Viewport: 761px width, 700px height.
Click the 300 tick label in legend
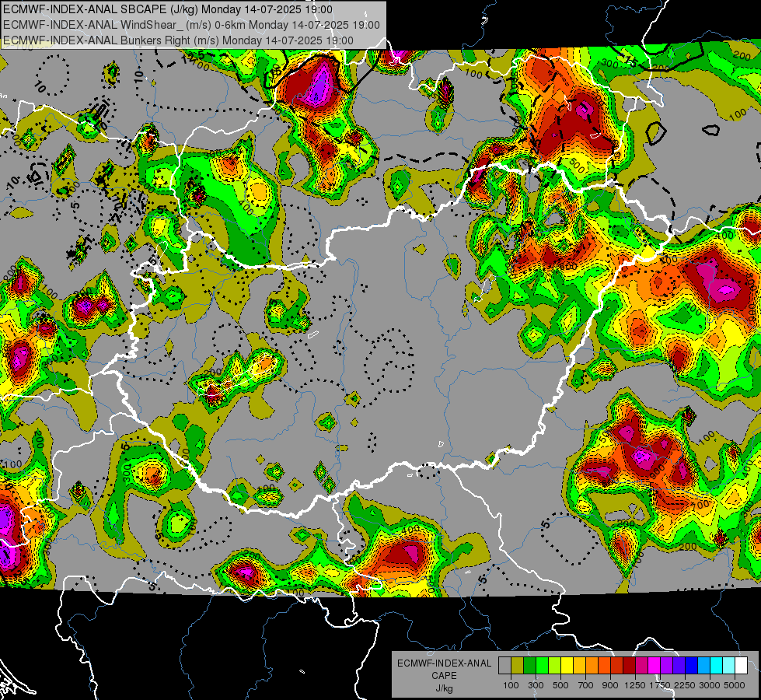536,685
